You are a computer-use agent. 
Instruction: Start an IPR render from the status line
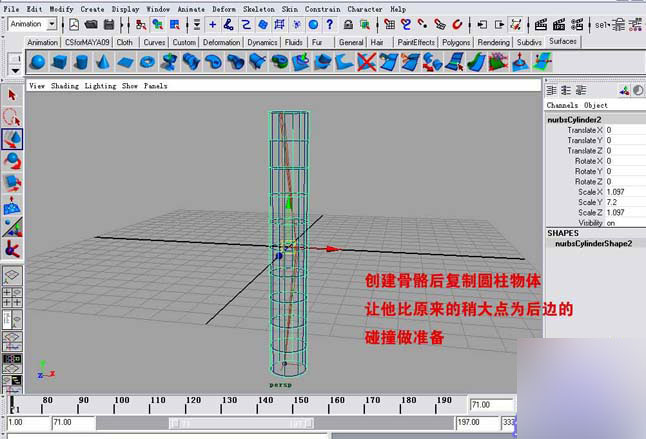(x=559, y=25)
